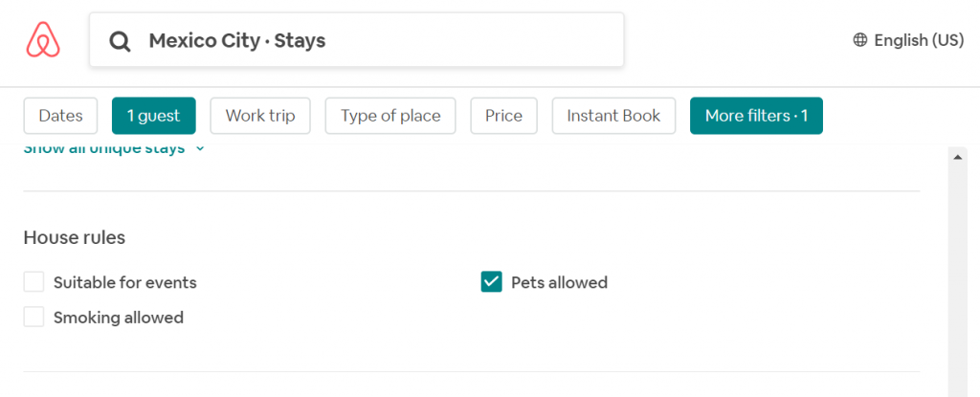Click the magnifying glass search icon

point(120,41)
